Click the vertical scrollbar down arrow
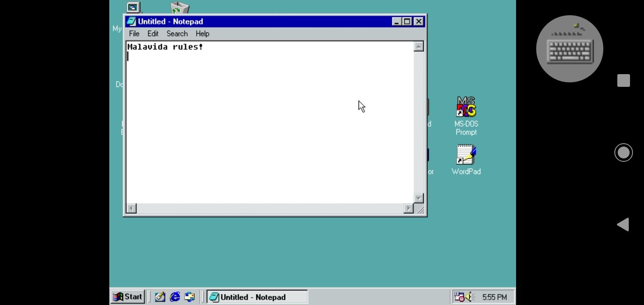Image resolution: width=644 pixels, height=305 pixels. (419, 198)
